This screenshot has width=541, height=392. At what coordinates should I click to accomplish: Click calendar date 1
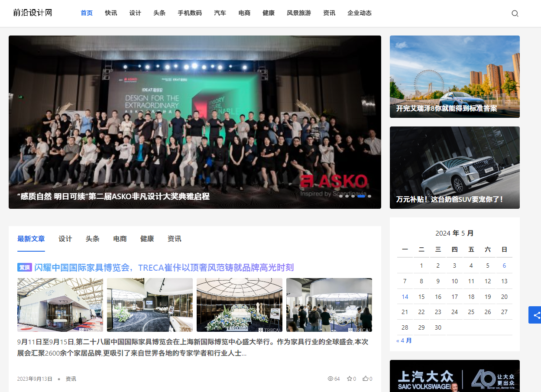tap(421, 266)
